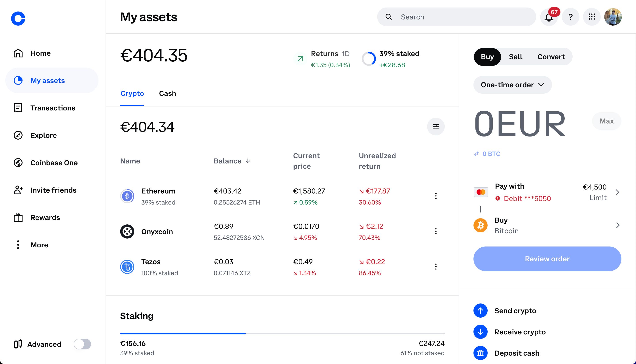Open the Ethereum asset row
636x364 pixels.
click(282, 196)
